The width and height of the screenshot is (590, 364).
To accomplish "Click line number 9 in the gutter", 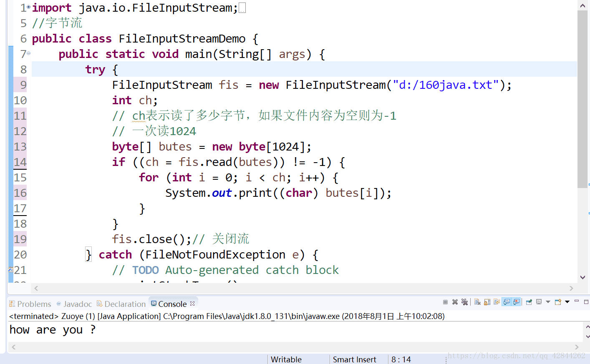I will tap(23, 85).
